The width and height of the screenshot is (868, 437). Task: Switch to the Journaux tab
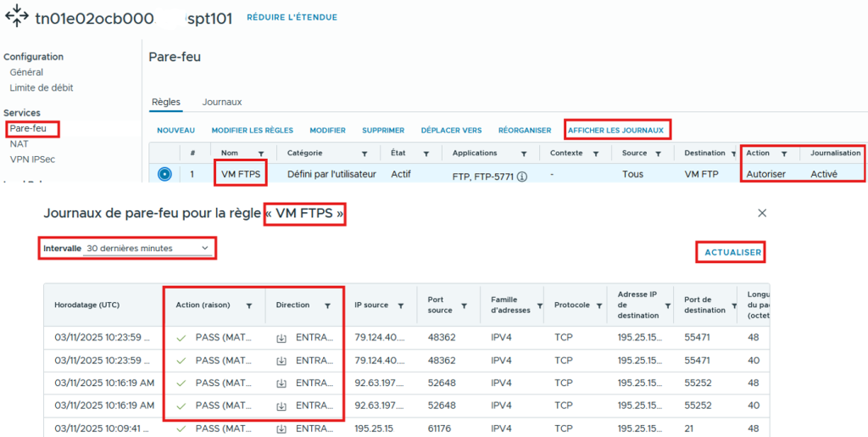(x=221, y=102)
